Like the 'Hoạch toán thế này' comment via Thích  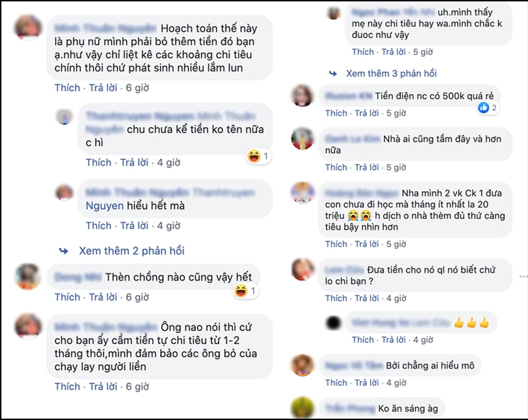coord(67,88)
